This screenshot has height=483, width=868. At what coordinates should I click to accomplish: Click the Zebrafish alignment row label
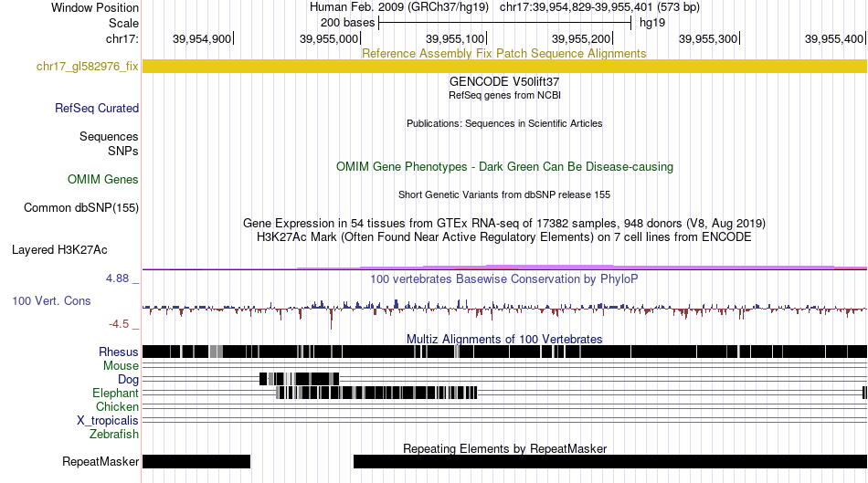(114, 435)
